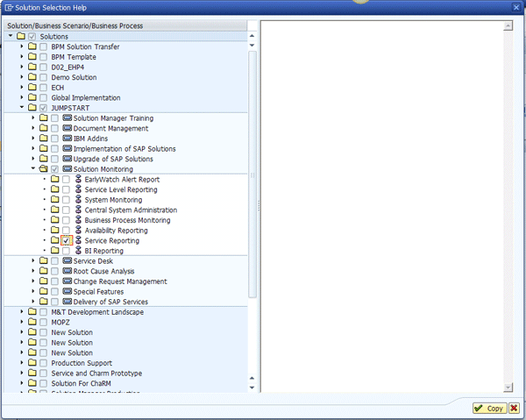526x420 pixels.
Task: Click the process icon beside System Monitoring
Action: (78, 199)
